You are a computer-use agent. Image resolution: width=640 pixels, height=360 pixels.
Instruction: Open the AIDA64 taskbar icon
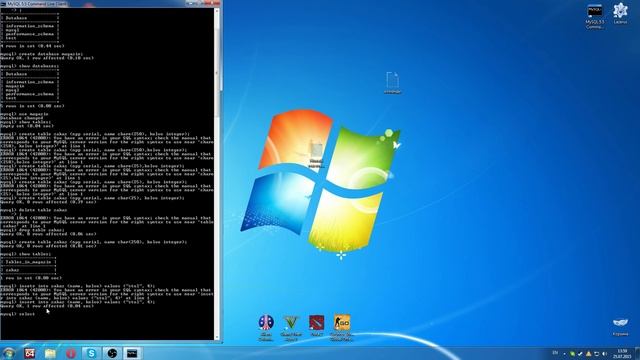coord(29,353)
